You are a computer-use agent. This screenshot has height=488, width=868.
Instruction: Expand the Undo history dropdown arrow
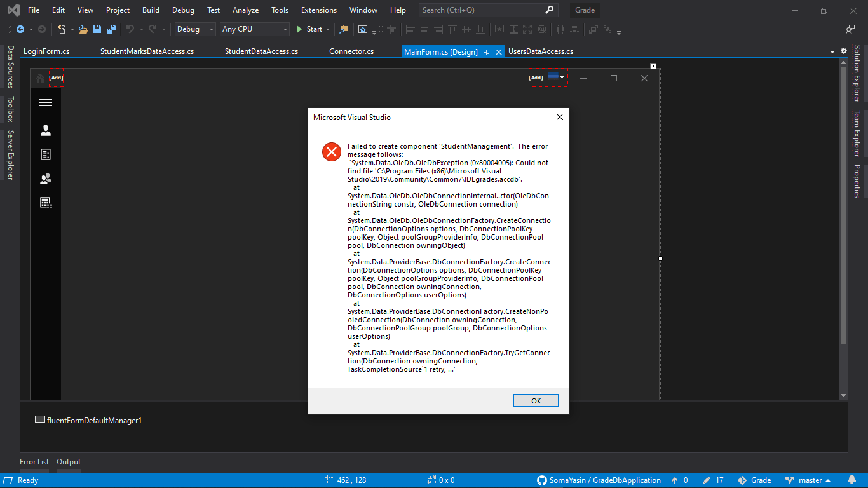(140, 29)
